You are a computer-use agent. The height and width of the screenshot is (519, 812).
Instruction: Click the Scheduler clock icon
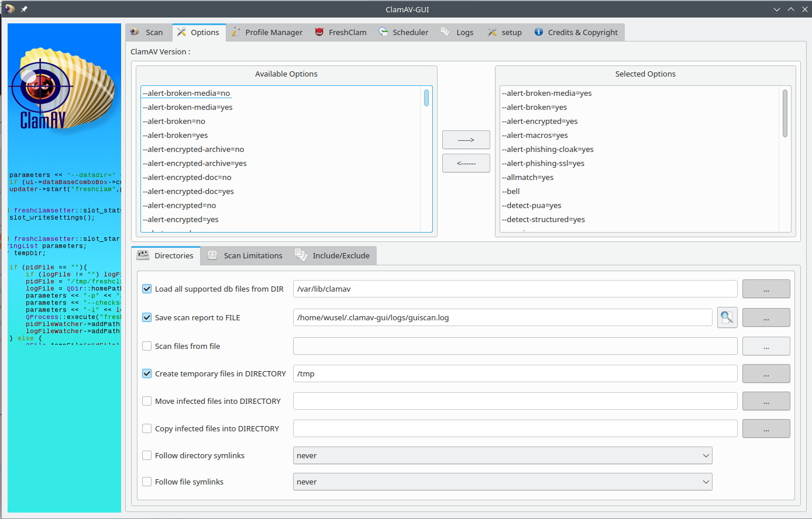pos(383,32)
